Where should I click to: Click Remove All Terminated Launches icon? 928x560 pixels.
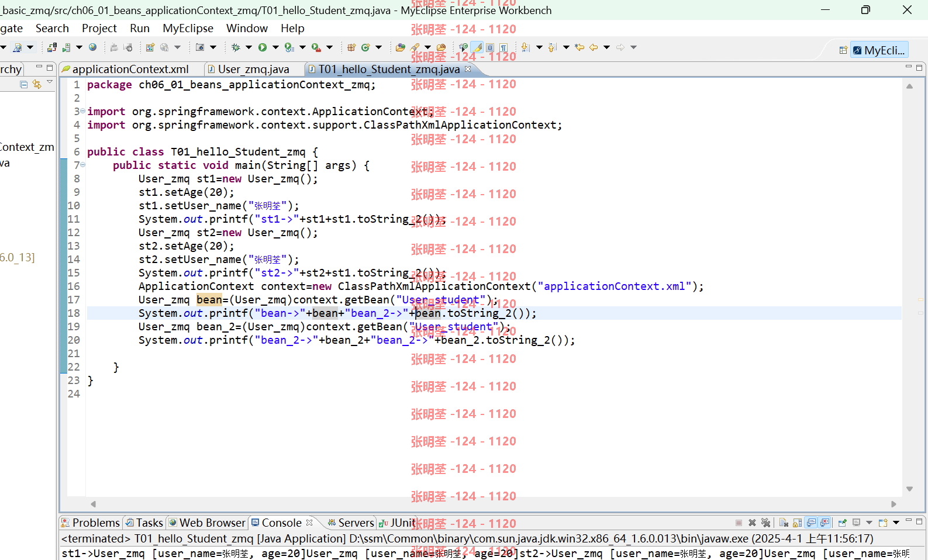click(x=765, y=523)
